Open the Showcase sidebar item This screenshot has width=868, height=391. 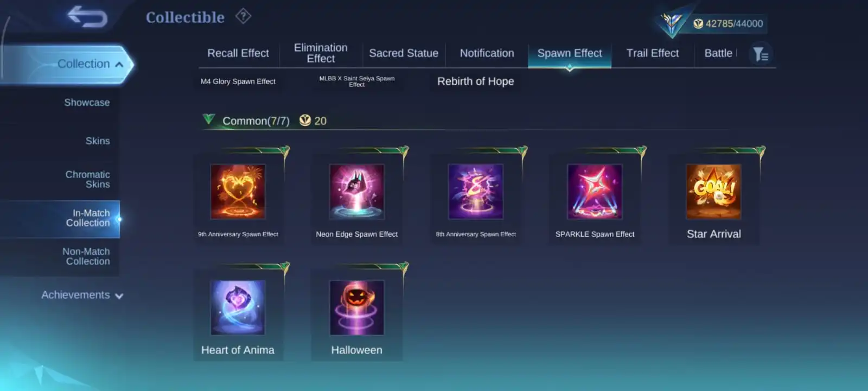87,103
